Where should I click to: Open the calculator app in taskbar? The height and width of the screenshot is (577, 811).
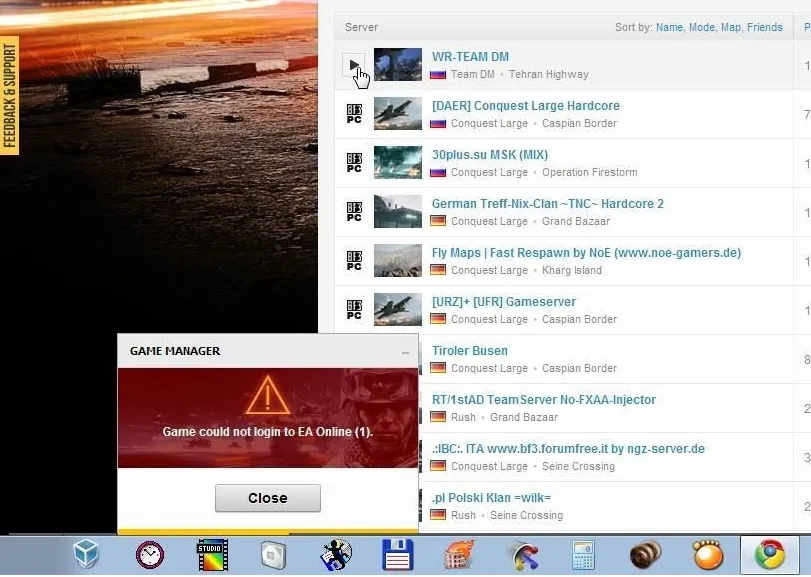tap(584, 555)
